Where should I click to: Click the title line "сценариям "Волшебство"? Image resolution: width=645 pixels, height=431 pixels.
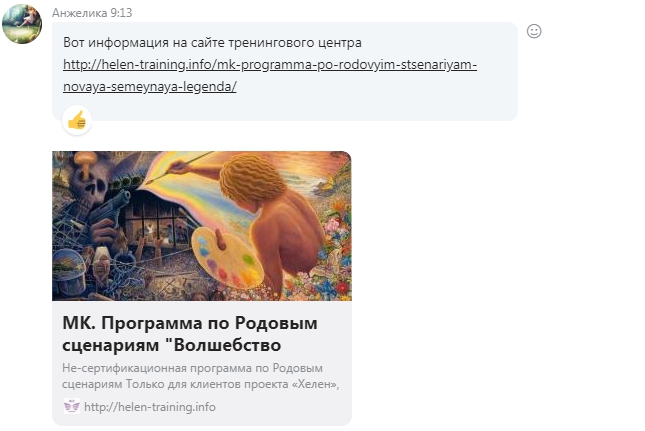(x=172, y=345)
